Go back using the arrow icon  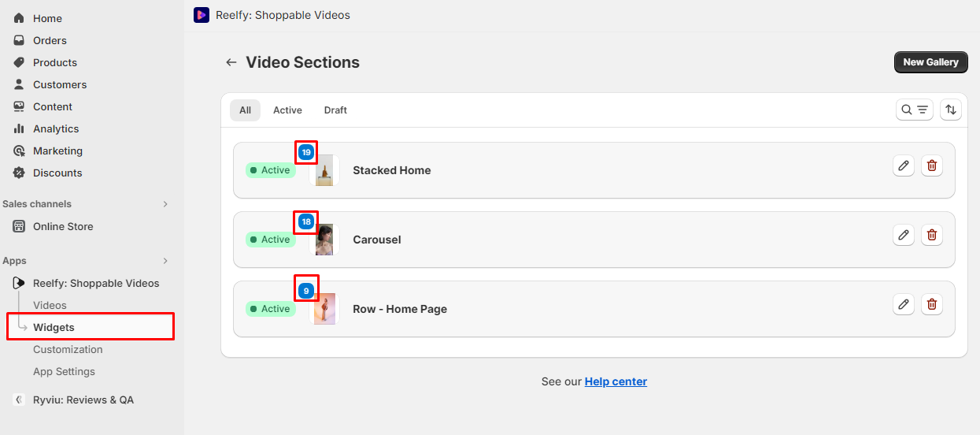(x=231, y=62)
